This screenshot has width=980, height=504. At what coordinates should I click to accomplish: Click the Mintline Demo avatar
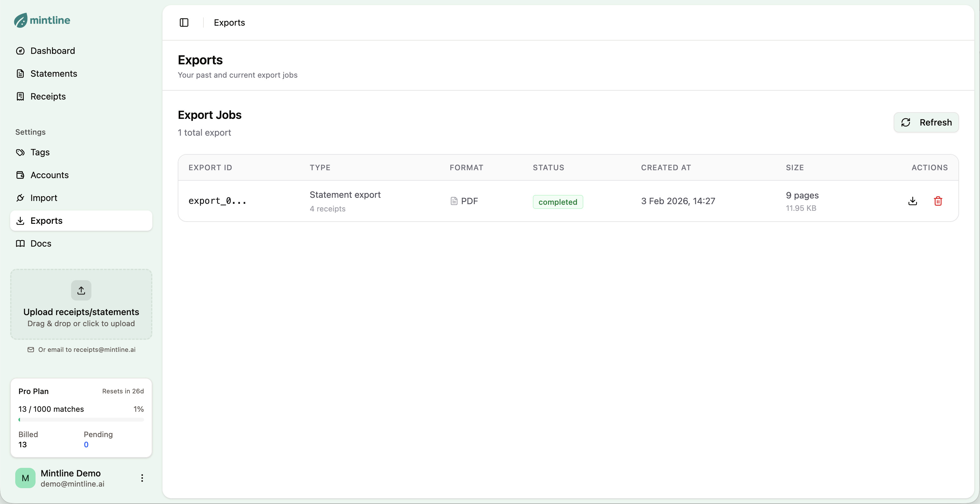click(25, 478)
